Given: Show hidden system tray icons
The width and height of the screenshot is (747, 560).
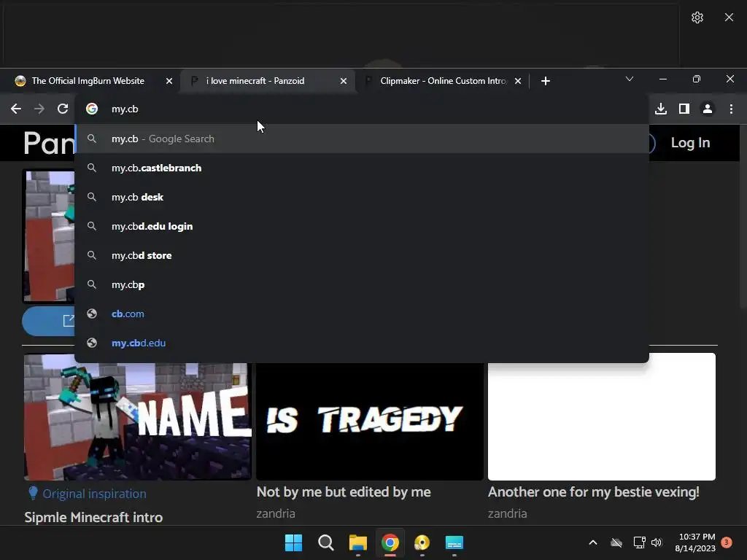Looking at the screenshot, I should [x=593, y=542].
